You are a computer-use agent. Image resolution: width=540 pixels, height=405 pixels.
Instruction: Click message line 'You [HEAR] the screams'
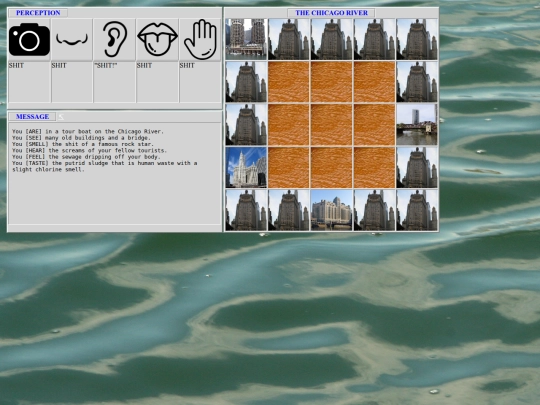click(89, 150)
